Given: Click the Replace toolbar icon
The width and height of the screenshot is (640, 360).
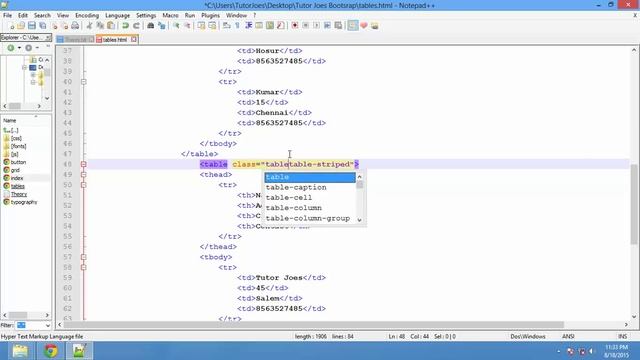Looking at the screenshot, I should pyautogui.click(x=162, y=26).
